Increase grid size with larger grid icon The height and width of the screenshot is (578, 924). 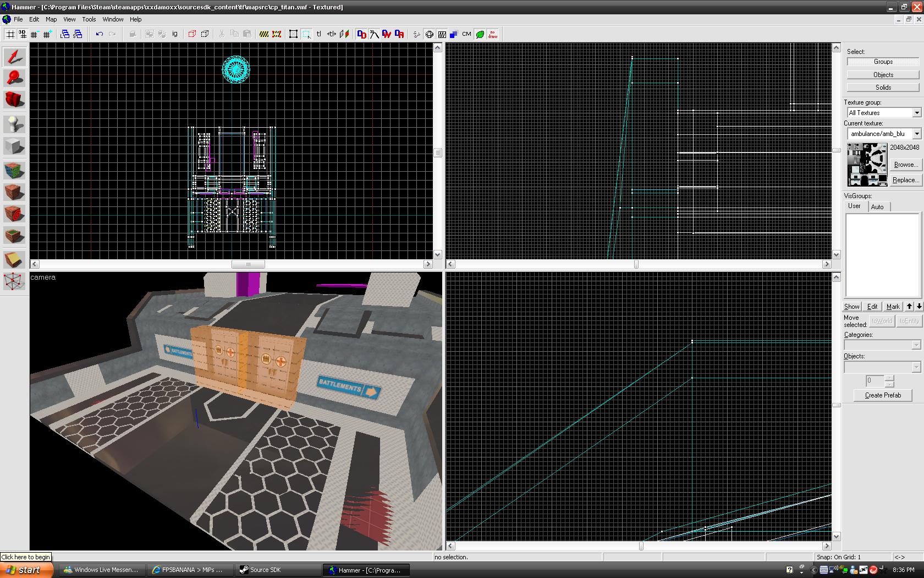(47, 34)
